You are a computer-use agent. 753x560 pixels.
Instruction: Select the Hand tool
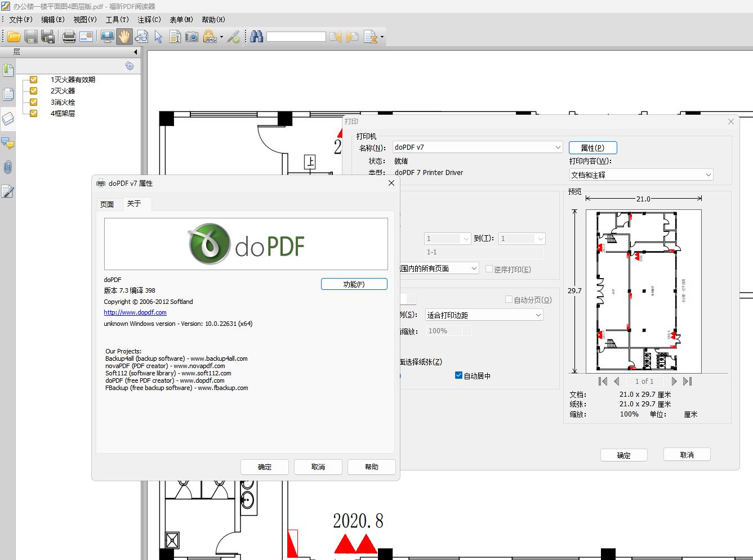[124, 37]
